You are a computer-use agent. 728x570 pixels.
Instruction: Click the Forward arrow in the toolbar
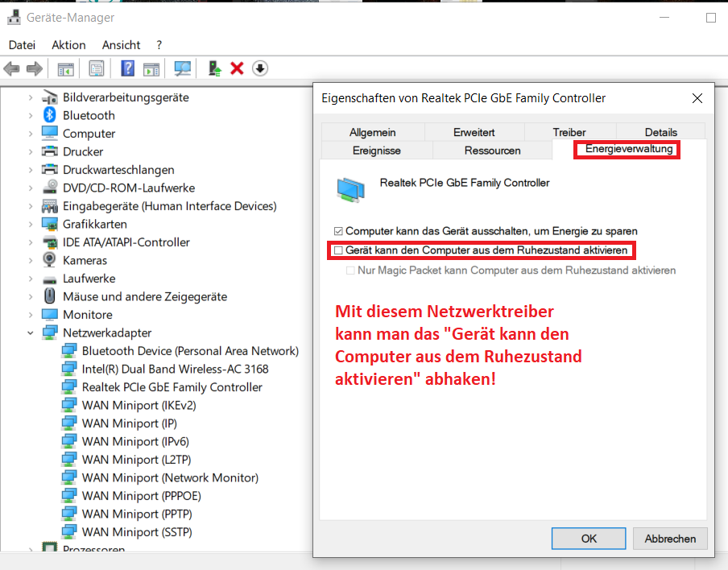(x=35, y=68)
